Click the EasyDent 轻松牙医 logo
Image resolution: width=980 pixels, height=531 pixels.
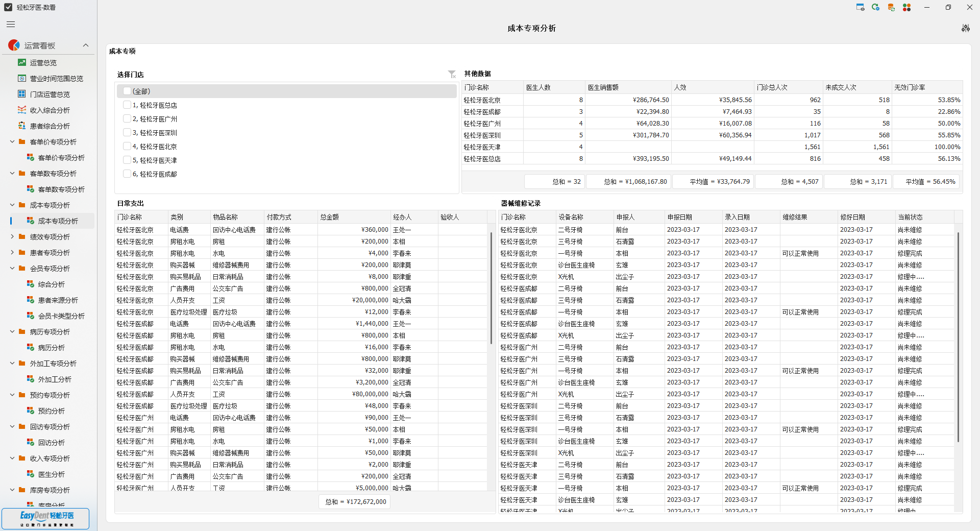(x=46, y=518)
